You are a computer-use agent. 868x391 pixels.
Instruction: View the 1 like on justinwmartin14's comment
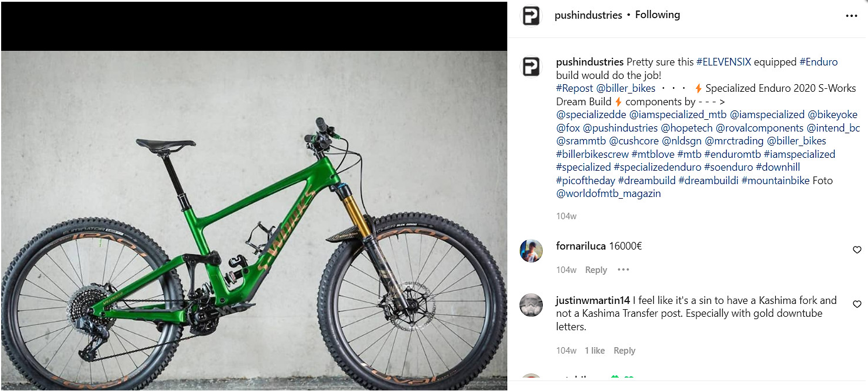coord(595,351)
